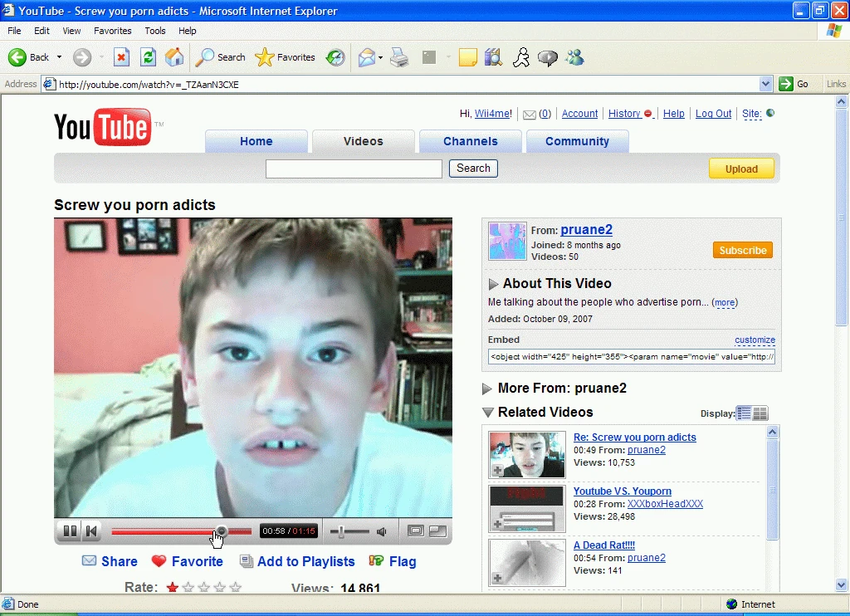The width and height of the screenshot is (850, 616).
Task: Rate the video with the second star
Action: click(x=188, y=587)
